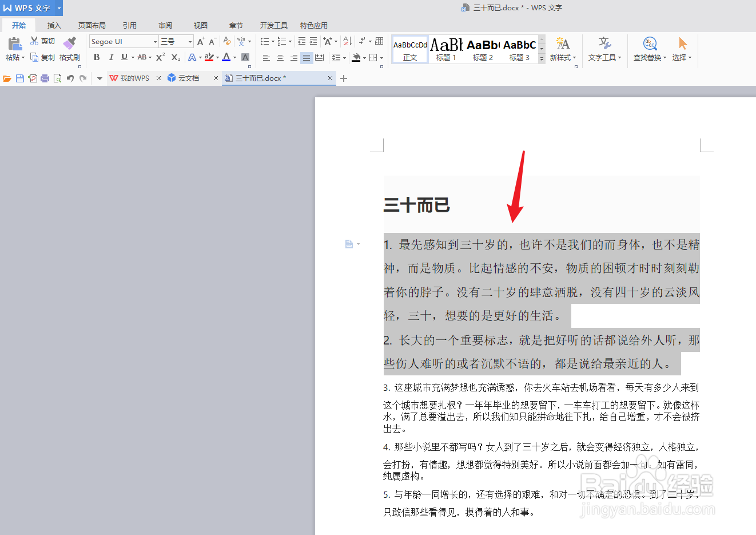Click the pinyin guide (拼音指南) icon
756x535 pixels.
coord(241,41)
